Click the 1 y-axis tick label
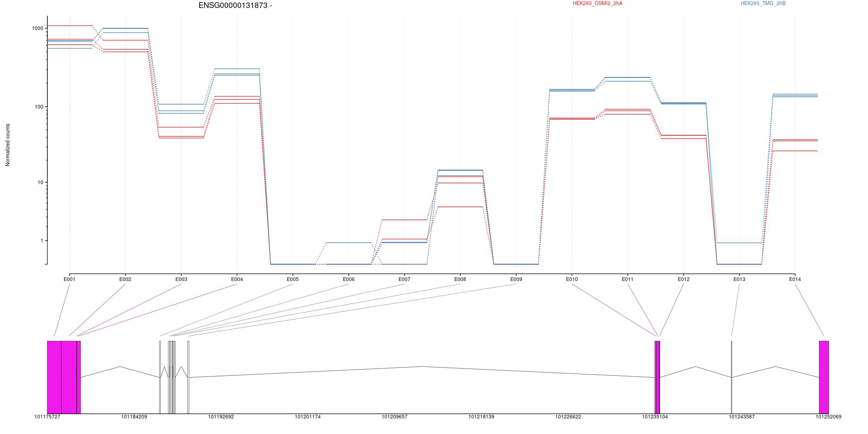 point(42,241)
